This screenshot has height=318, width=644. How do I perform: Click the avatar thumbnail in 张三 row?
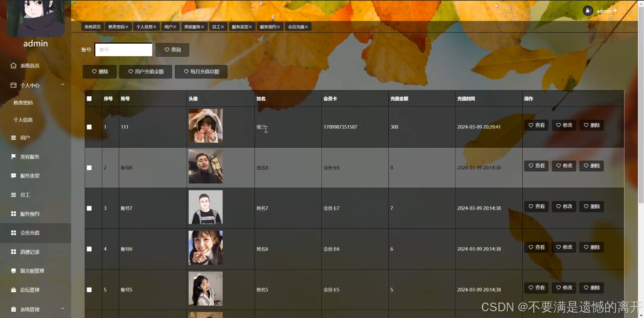tap(206, 126)
